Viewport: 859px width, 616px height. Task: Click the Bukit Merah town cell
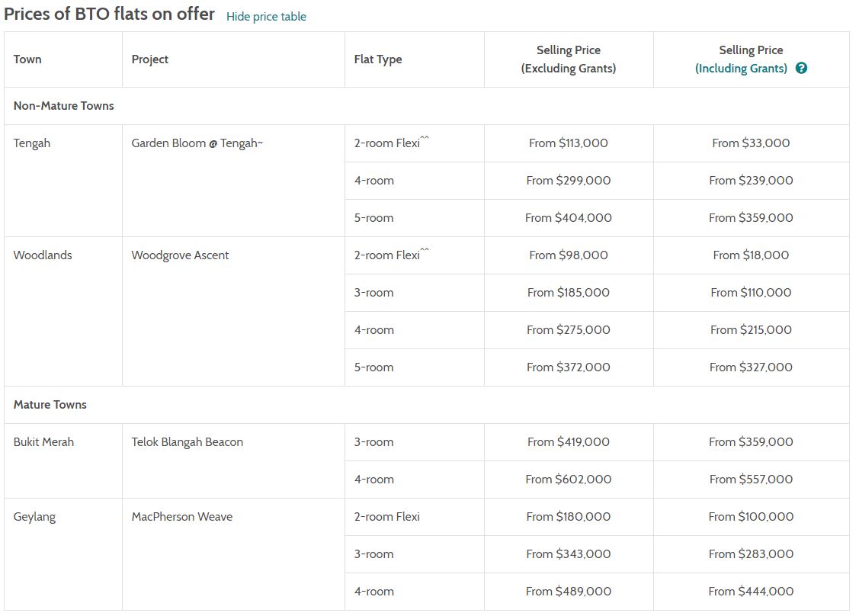[x=43, y=442]
